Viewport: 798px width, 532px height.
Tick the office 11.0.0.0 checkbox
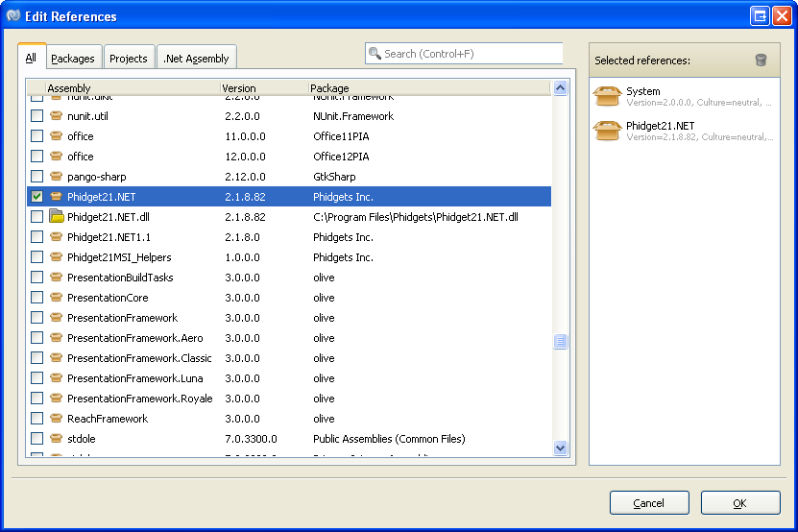point(36,136)
